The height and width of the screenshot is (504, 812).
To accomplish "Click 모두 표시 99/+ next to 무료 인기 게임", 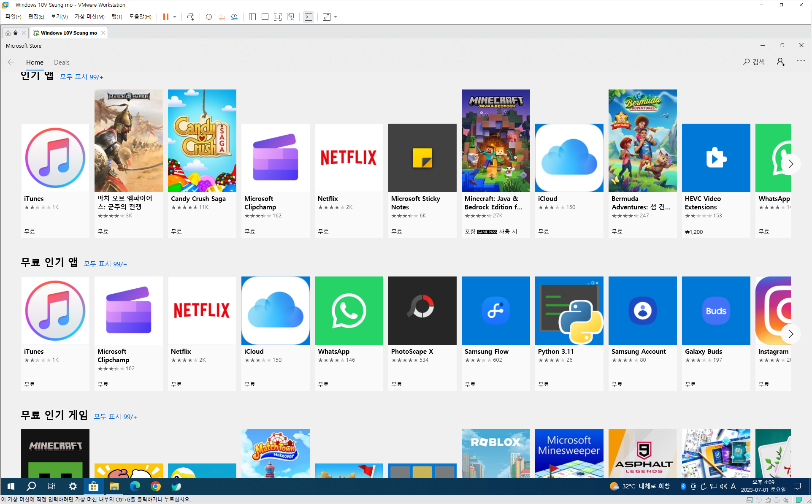I will (115, 417).
